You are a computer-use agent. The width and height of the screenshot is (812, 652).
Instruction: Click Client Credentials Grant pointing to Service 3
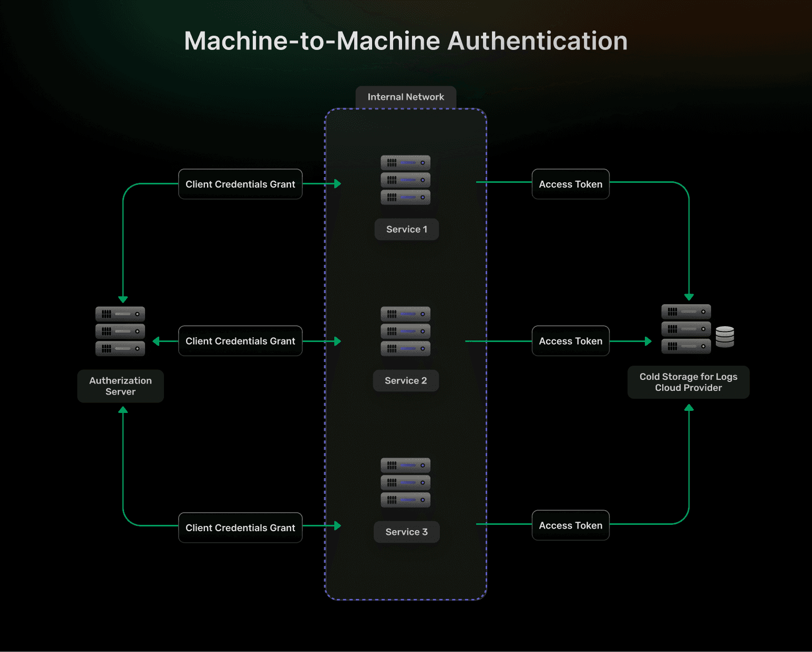point(240,528)
